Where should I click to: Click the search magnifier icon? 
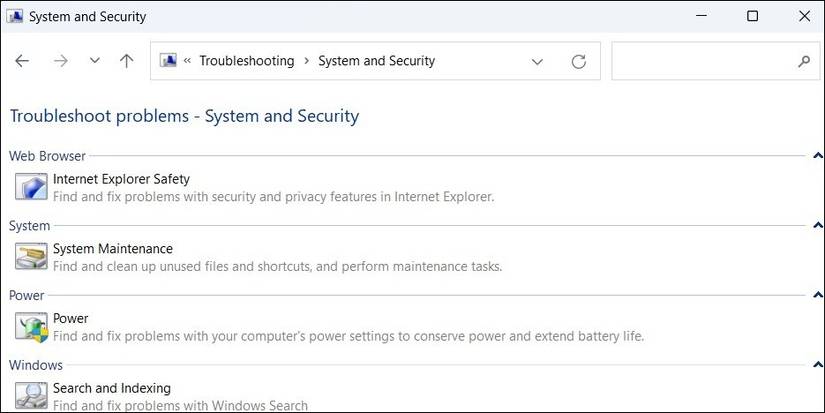[x=804, y=61]
